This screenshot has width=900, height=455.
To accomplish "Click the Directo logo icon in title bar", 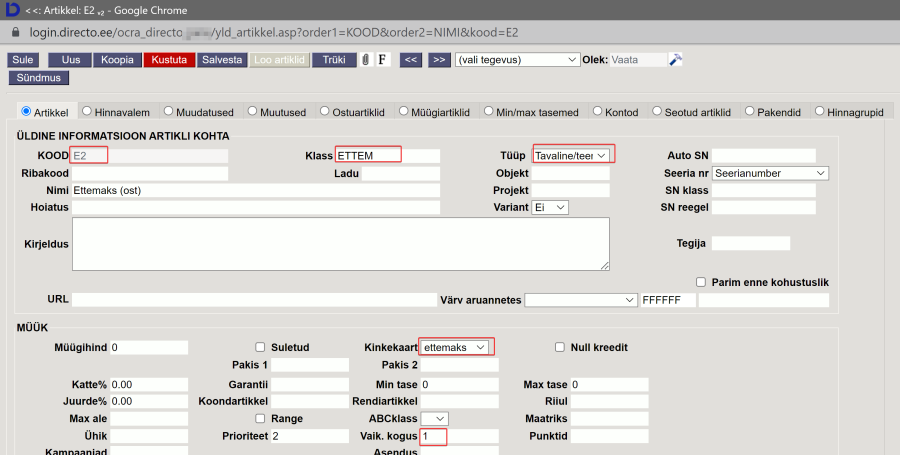I will point(12,10).
